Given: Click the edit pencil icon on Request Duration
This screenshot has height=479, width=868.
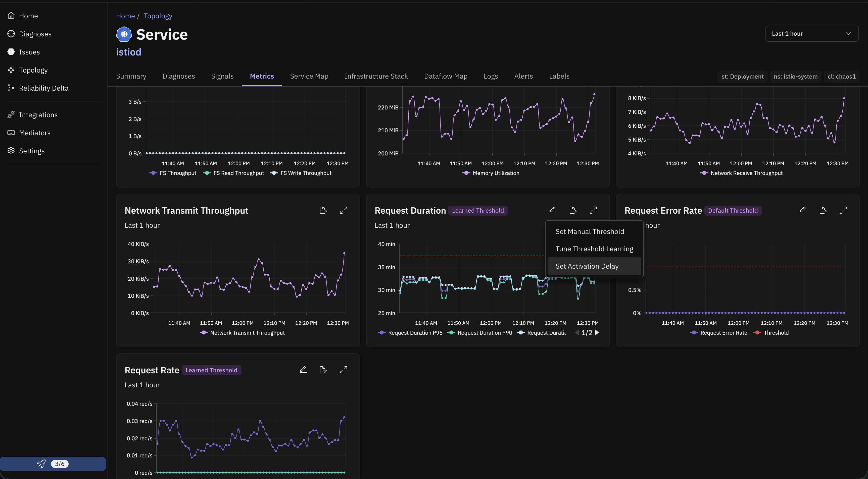Looking at the screenshot, I should tap(553, 210).
